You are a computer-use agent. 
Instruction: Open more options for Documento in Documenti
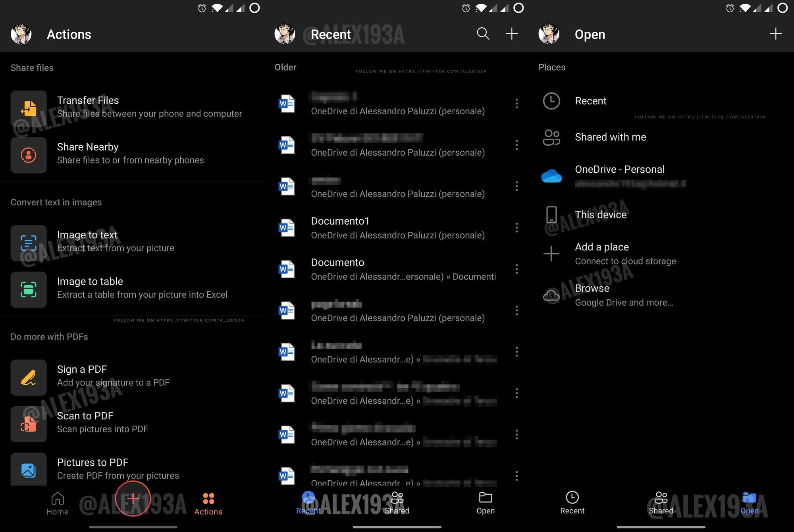[x=516, y=269]
